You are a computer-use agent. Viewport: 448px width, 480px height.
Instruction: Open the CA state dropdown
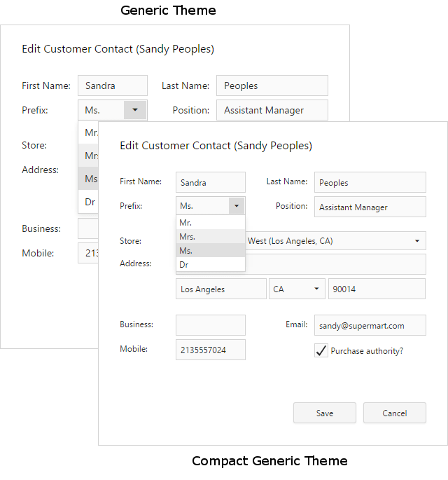[316, 289]
